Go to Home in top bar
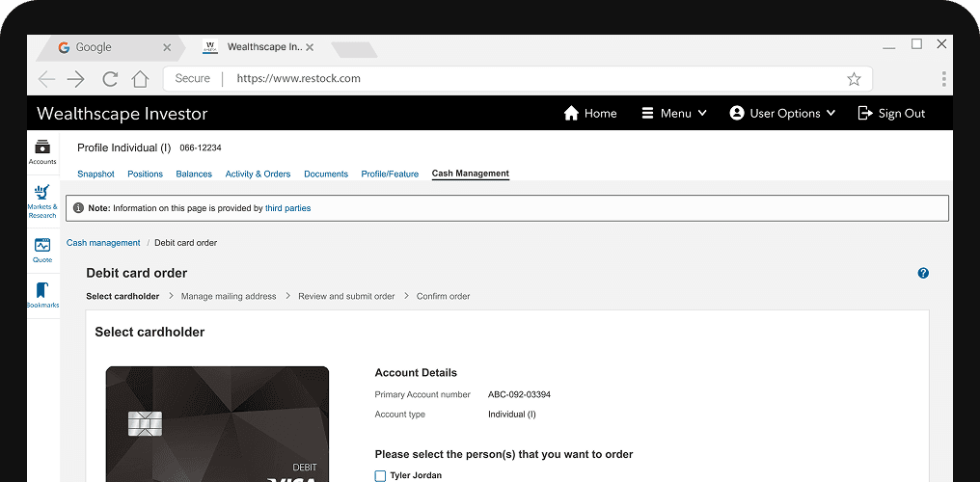Image resolution: width=980 pixels, height=482 pixels. click(590, 113)
